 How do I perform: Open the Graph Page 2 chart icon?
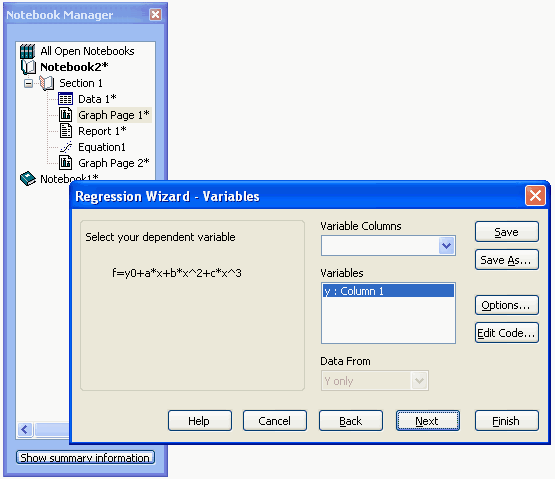(65, 163)
